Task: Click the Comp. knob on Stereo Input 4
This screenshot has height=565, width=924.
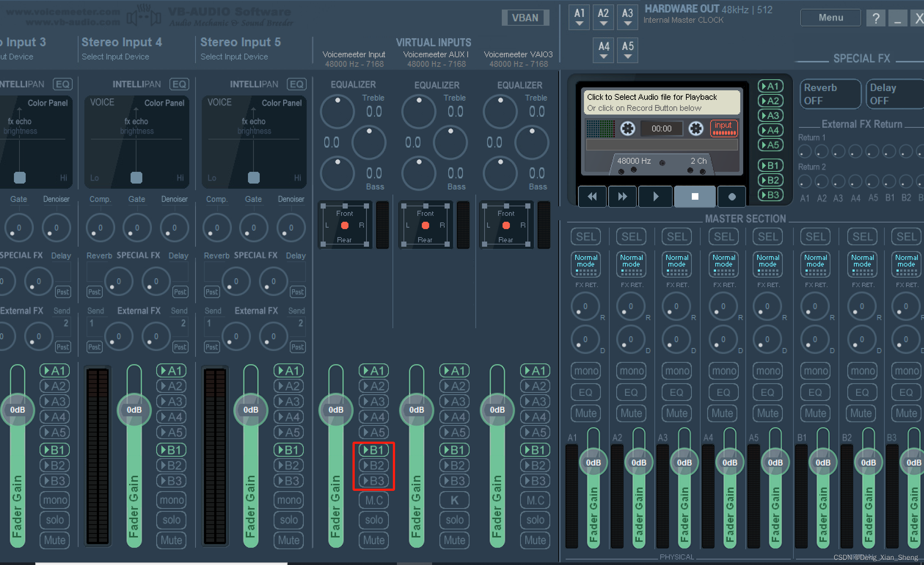Action: pos(100,228)
